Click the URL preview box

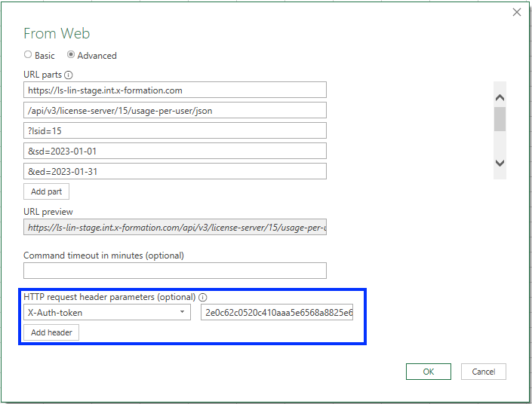[175, 227]
